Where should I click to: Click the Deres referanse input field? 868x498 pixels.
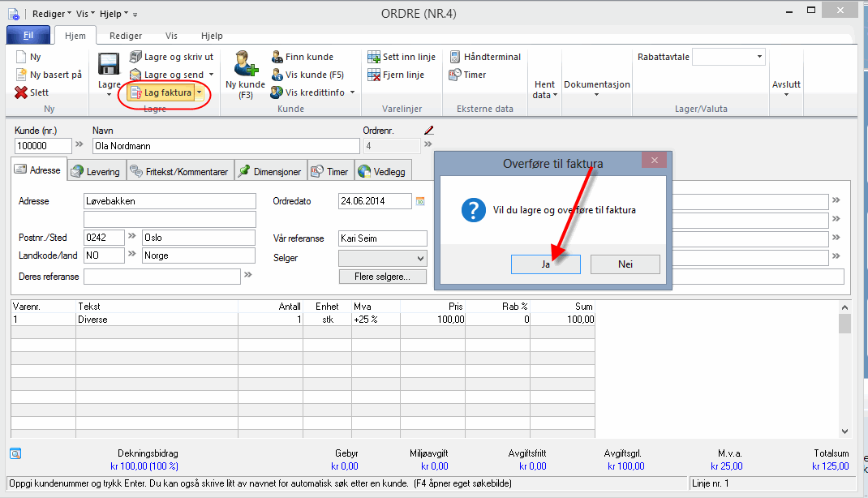pyautogui.click(x=161, y=277)
